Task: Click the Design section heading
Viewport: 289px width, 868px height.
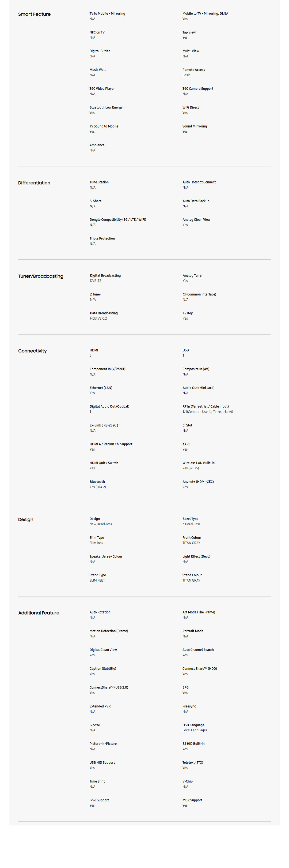Action: tap(26, 519)
